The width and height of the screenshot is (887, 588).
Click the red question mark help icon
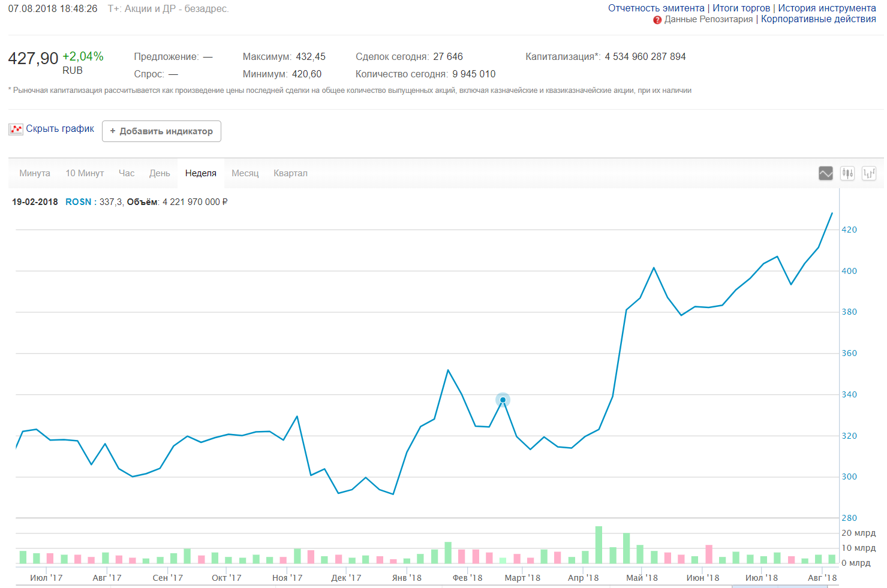click(657, 20)
